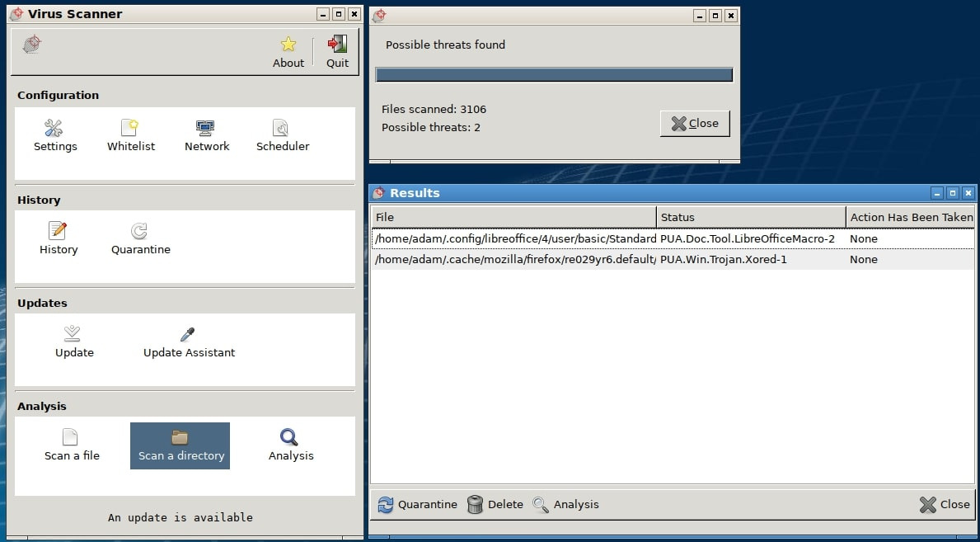Launch the Update Assistant
Screen dimensions: 980x542
coord(189,342)
